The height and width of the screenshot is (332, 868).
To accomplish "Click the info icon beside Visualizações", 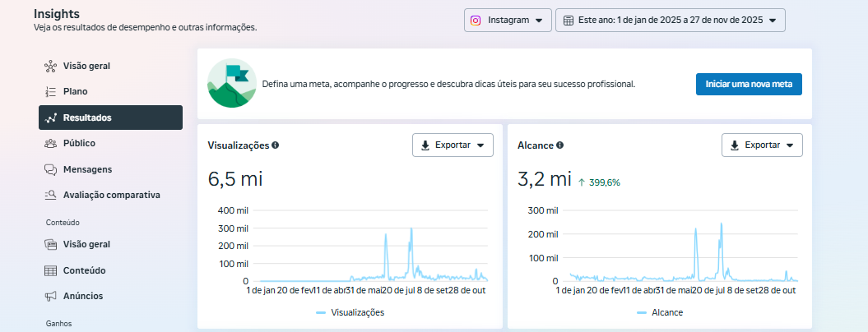I will (275, 145).
